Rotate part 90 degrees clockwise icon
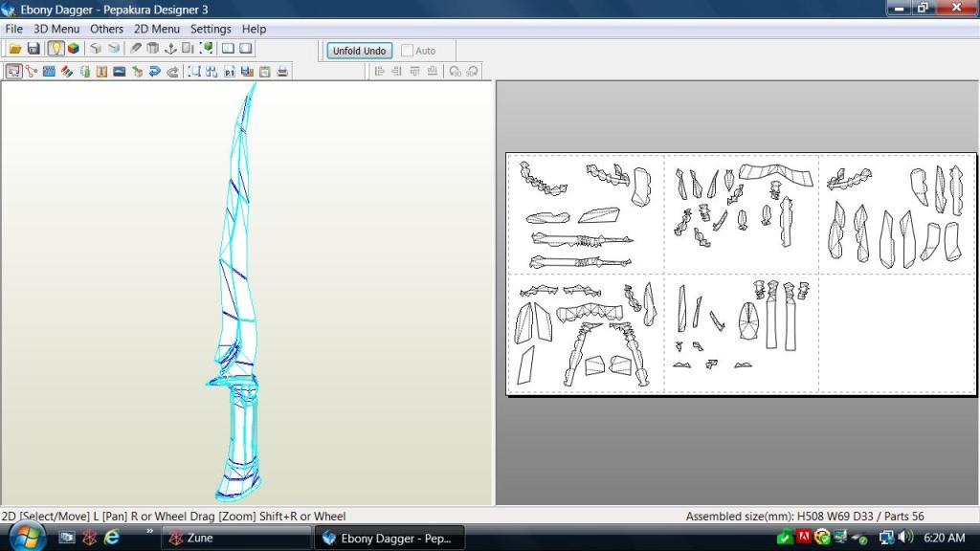980x551 pixels. pos(472,71)
